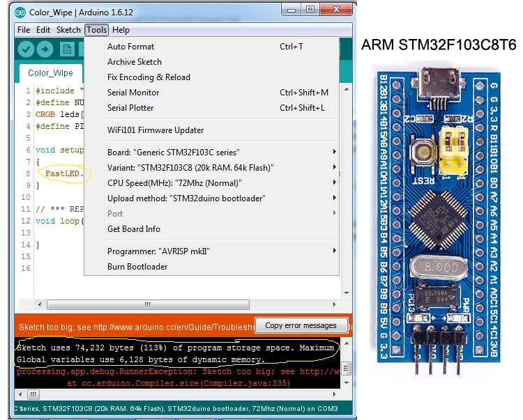Click the Verify checkmark toolbar icon
Image resolution: width=523 pixels, height=420 pixels.
tap(26, 49)
